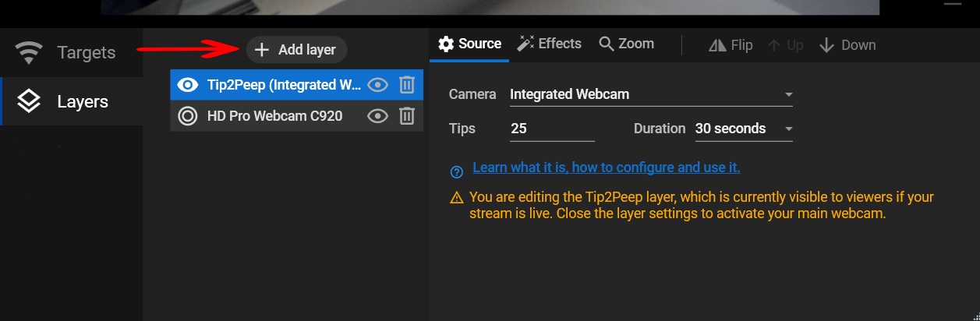Select the Tip2Peep layer row

coord(297,85)
